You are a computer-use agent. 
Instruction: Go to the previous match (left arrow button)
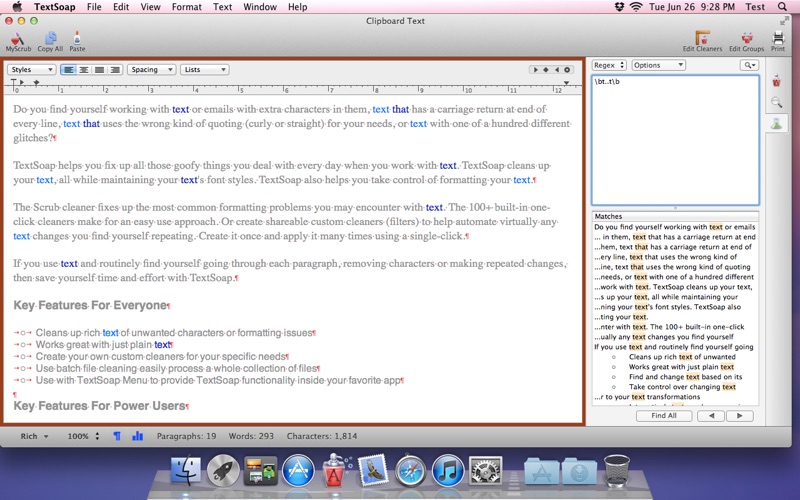(x=711, y=416)
